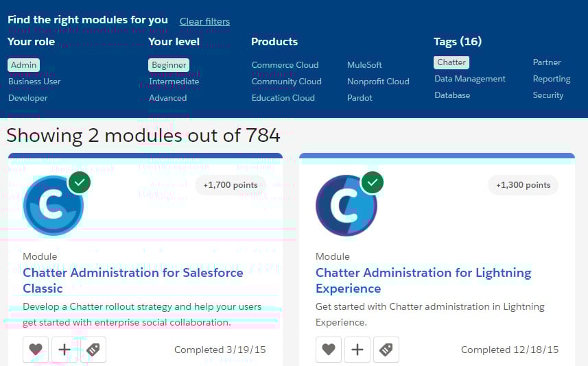The image size is (588, 366).
Task: Select the Intermediate level filter
Action: point(174,82)
